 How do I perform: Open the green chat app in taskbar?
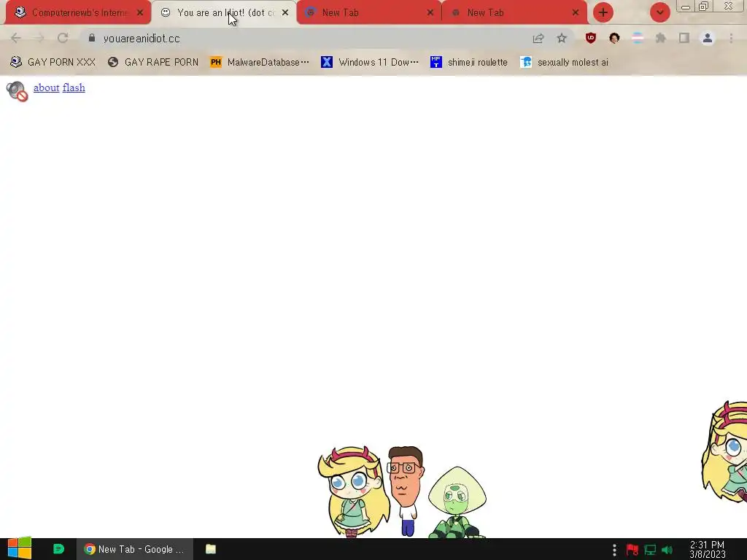coord(58,548)
